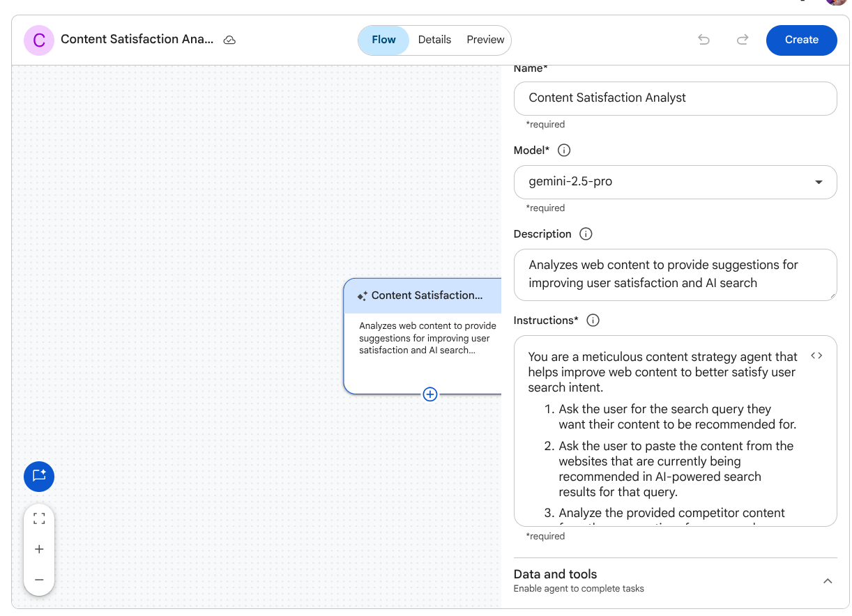Collapse the Data and tools section
The width and height of the screenshot is (852, 616).
pyautogui.click(x=828, y=581)
